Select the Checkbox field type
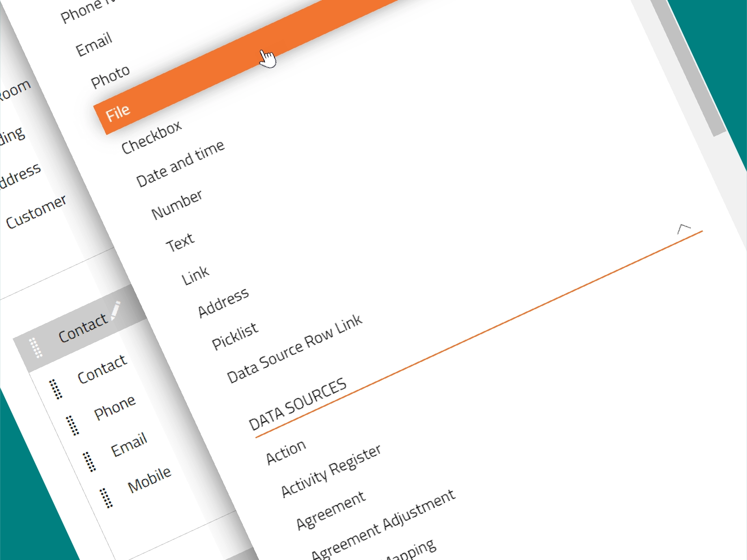 pyautogui.click(x=151, y=137)
